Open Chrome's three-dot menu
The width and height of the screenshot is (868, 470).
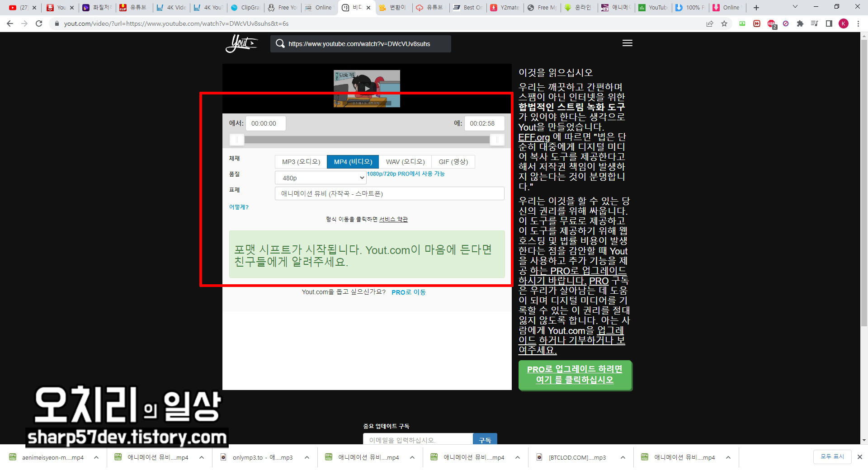858,23
